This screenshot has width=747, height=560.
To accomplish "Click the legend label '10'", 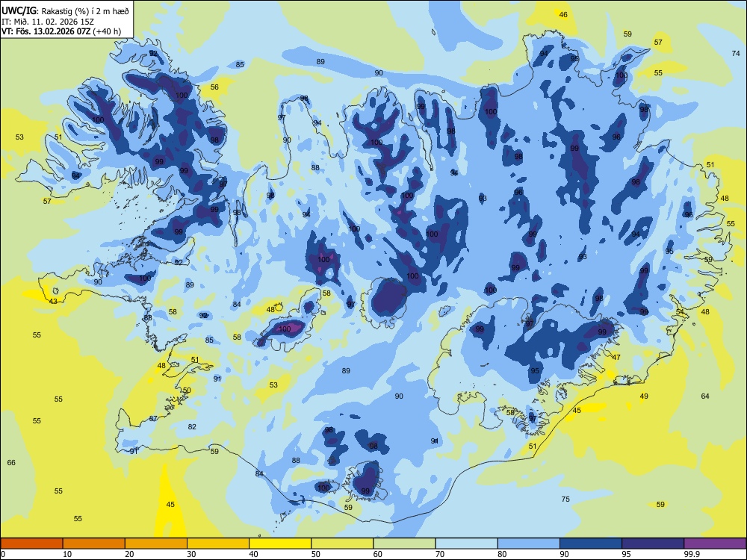I will (x=67, y=554).
